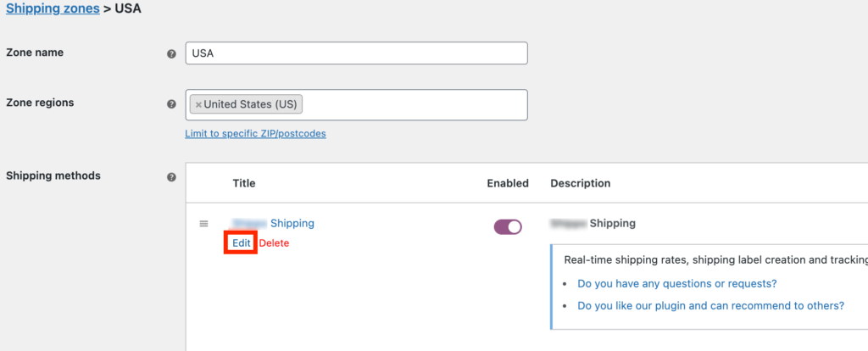The width and height of the screenshot is (868, 351).
Task: Click the drag handle of the shipping method row
Action: pyautogui.click(x=203, y=224)
